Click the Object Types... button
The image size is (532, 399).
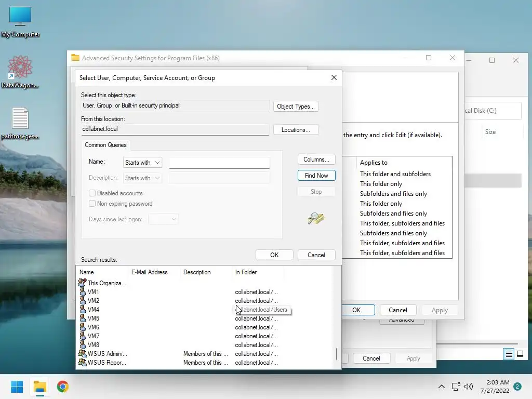click(296, 107)
